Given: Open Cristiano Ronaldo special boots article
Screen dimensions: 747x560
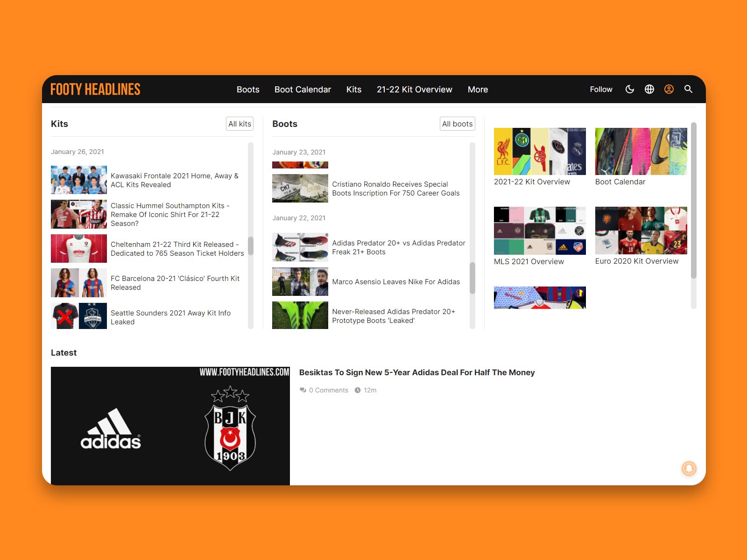Looking at the screenshot, I should coord(396,189).
